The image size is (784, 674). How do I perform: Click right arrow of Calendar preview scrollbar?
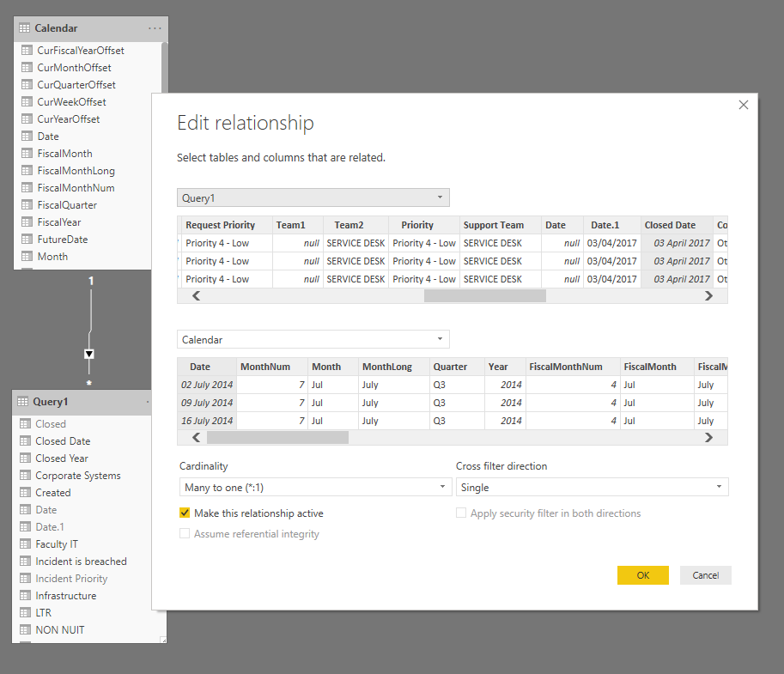[708, 438]
